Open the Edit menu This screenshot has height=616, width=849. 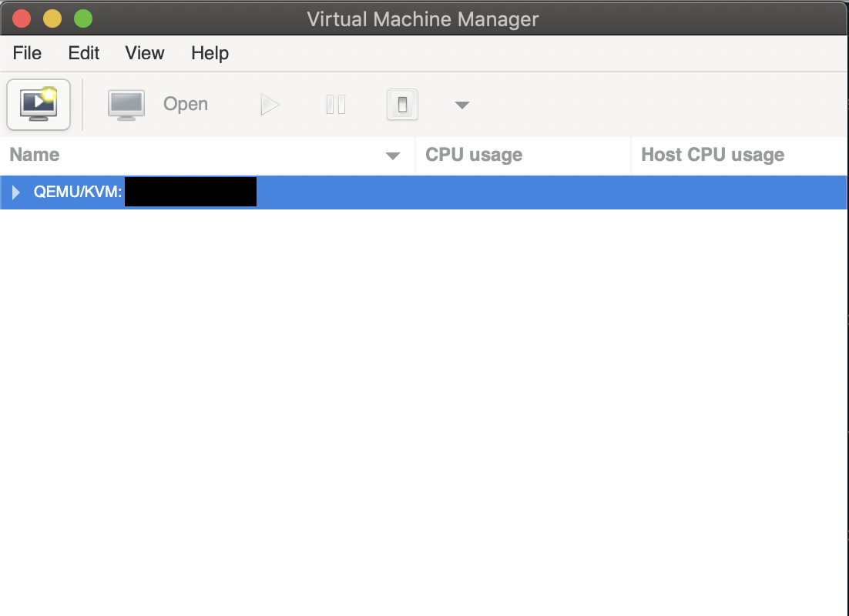click(83, 53)
